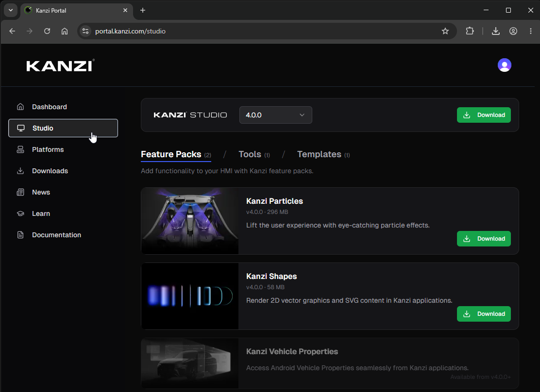Click the Kanzi Vehicle Properties thumbnail
The image size is (540, 392).
(x=190, y=363)
